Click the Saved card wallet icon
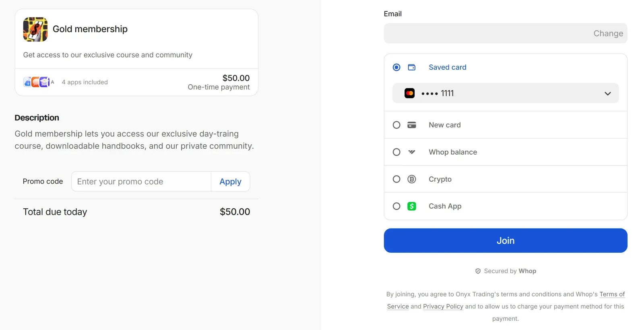The image size is (644, 330). pyautogui.click(x=411, y=67)
